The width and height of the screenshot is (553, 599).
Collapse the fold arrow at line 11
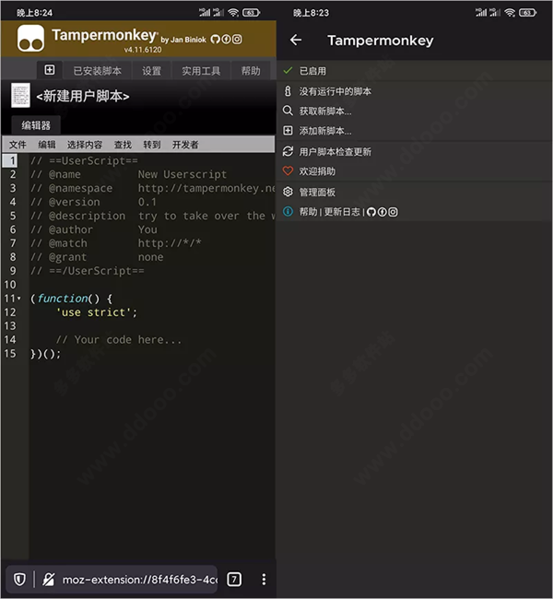(x=19, y=298)
